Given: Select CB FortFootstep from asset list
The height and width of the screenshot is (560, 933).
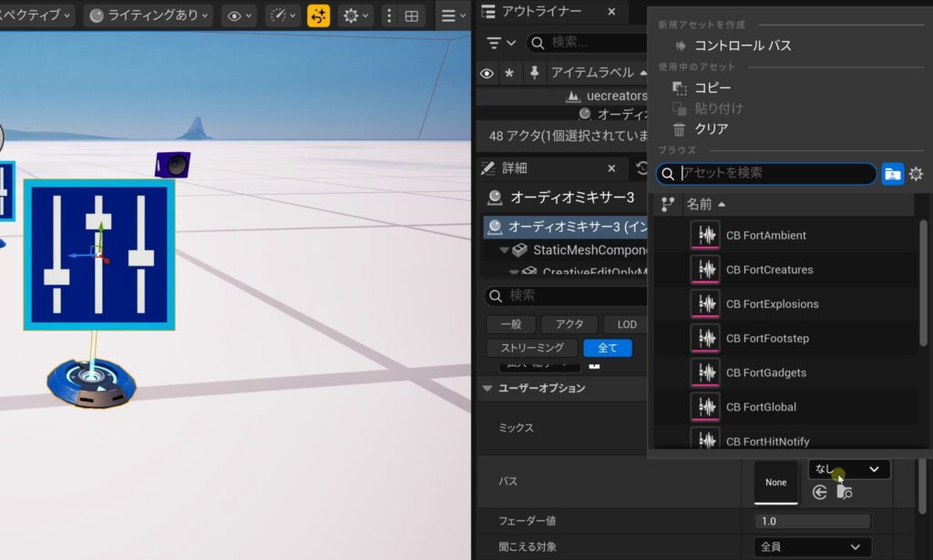Looking at the screenshot, I should tap(767, 339).
